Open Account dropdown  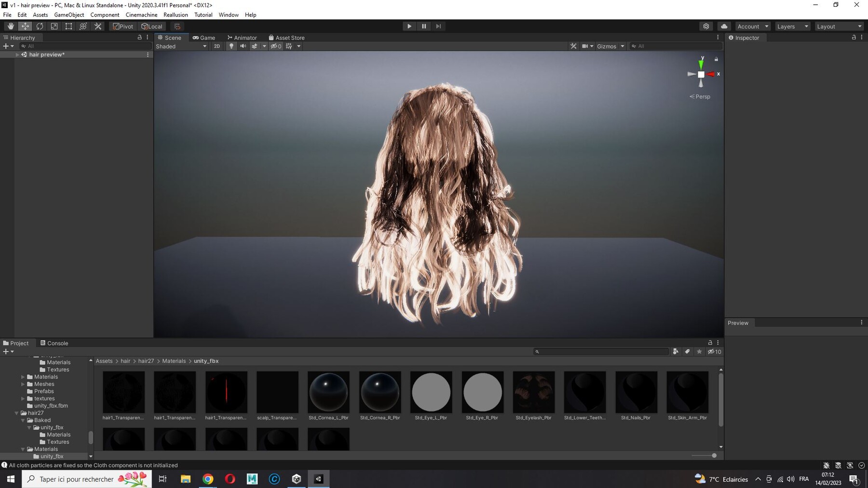(x=753, y=26)
